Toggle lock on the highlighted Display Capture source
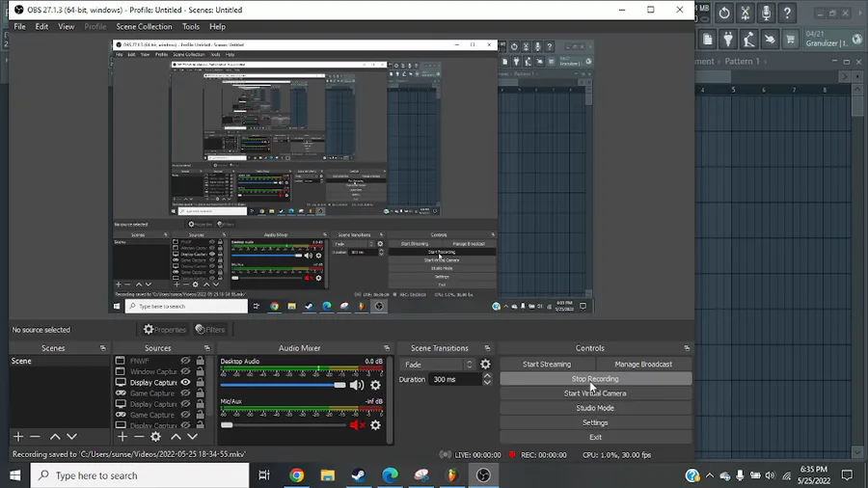The width and height of the screenshot is (868, 488). click(x=200, y=382)
